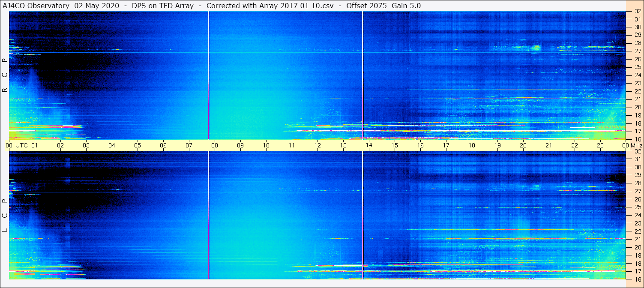The width and height of the screenshot is (644, 288).
Task: Click hour label 15 on time axis
Action: click(x=395, y=145)
